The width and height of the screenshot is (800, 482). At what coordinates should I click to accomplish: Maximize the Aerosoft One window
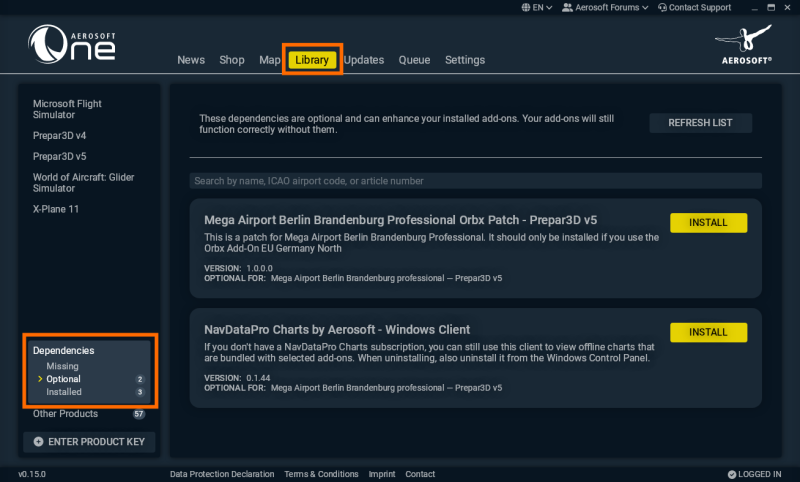771,8
